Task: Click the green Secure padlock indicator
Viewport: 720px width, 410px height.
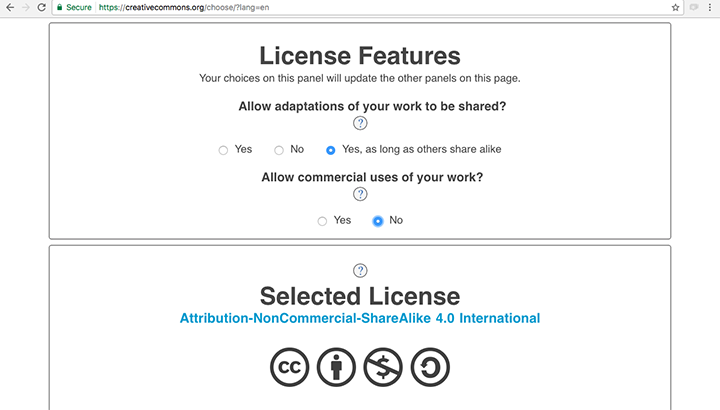Action: (x=74, y=7)
